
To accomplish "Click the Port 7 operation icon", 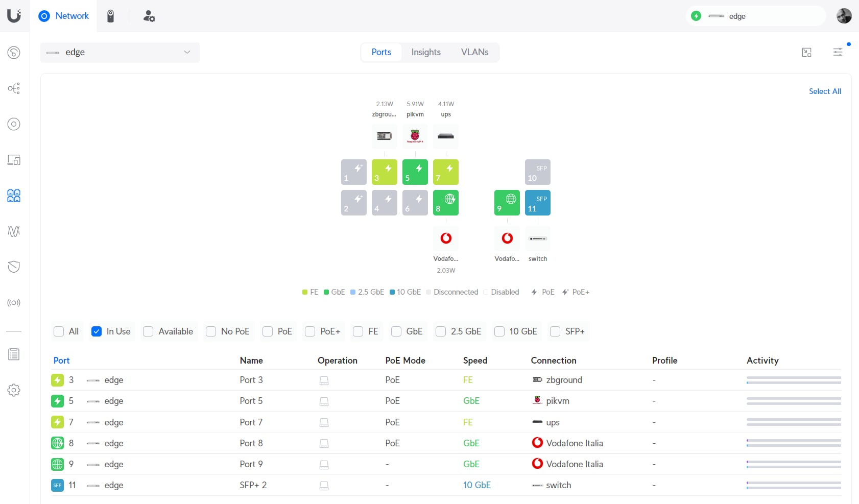I will [x=324, y=422].
